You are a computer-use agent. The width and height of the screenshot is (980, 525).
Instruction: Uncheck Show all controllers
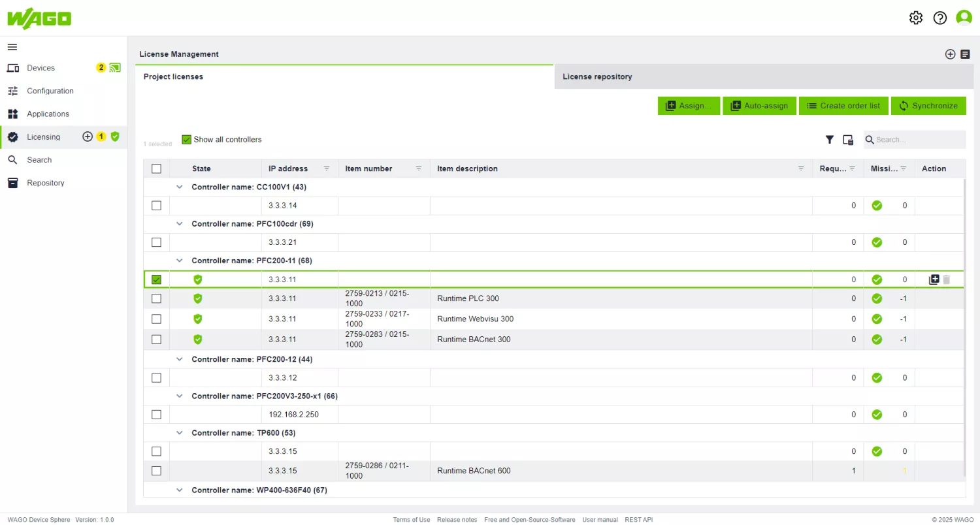point(187,140)
